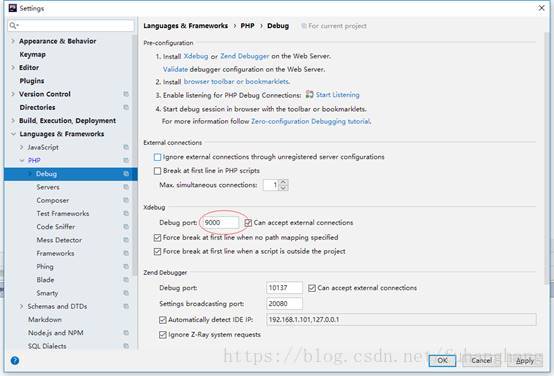Click project-level icon next to Schemas and DTDs
Image resolution: width=554 pixels, height=376 pixels.
[126, 306]
